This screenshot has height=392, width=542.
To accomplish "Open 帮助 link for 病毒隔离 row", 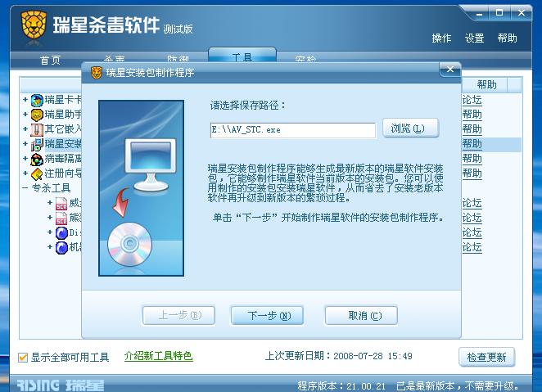I will click(x=472, y=159).
